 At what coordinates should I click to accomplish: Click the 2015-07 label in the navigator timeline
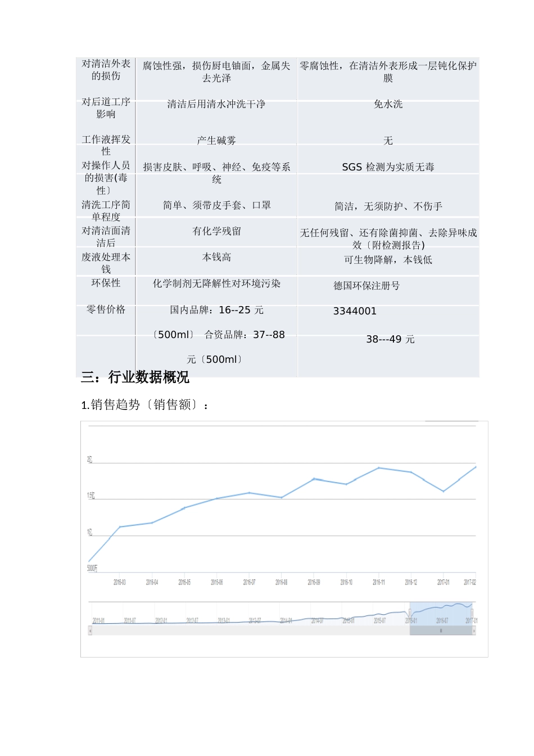[380, 620]
